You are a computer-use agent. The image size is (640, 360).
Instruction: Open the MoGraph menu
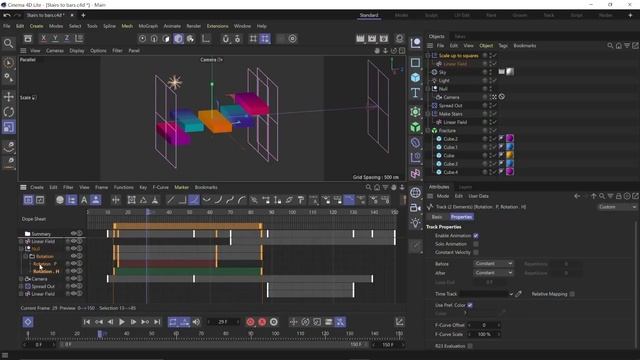(148, 26)
